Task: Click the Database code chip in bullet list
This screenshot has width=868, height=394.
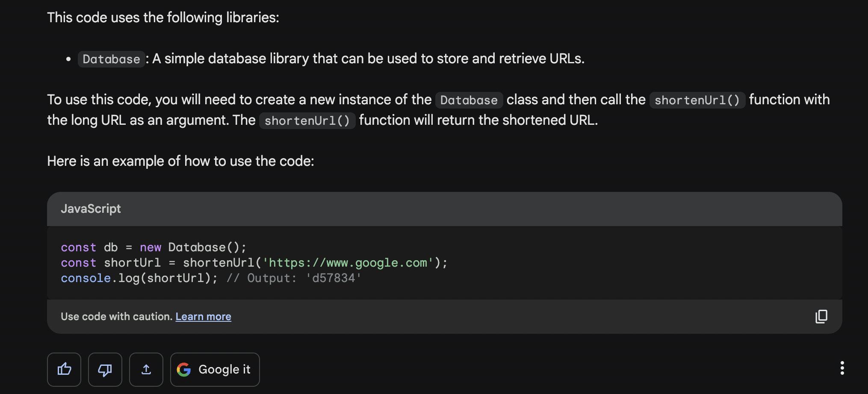Action: (111, 59)
